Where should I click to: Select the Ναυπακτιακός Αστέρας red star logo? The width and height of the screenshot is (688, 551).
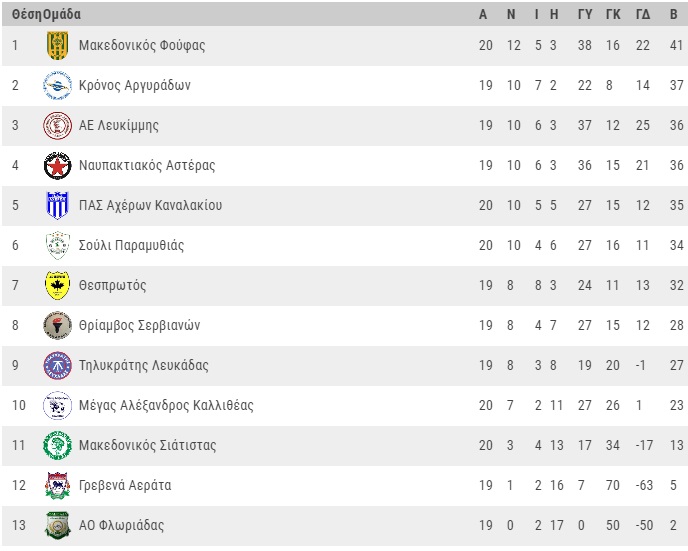(57, 165)
